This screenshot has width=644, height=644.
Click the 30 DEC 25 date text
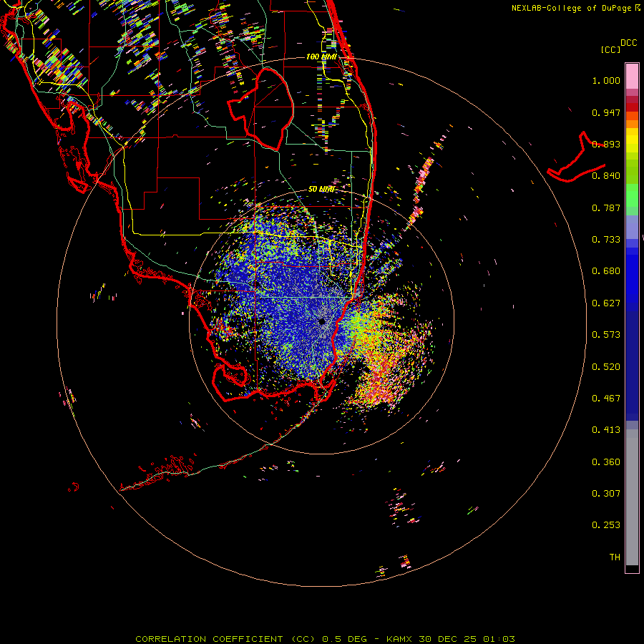(x=447, y=639)
